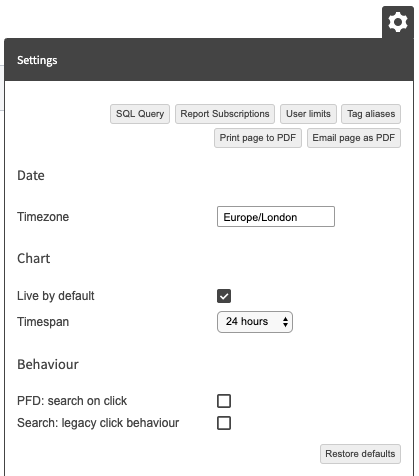The image size is (419, 476).
Task: Open Report Subscriptions
Action: pos(225,114)
